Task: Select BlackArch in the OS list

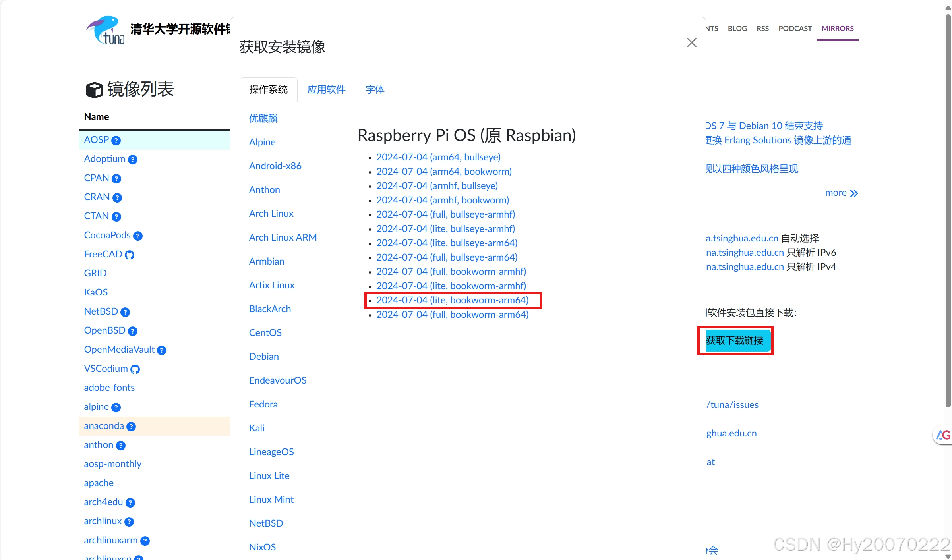Action: [270, 309]
